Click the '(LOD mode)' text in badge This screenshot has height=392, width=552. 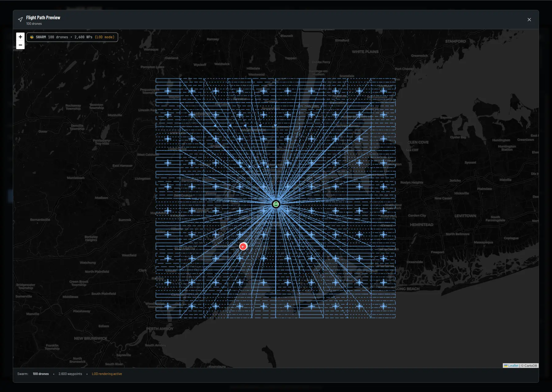point(105,37)
